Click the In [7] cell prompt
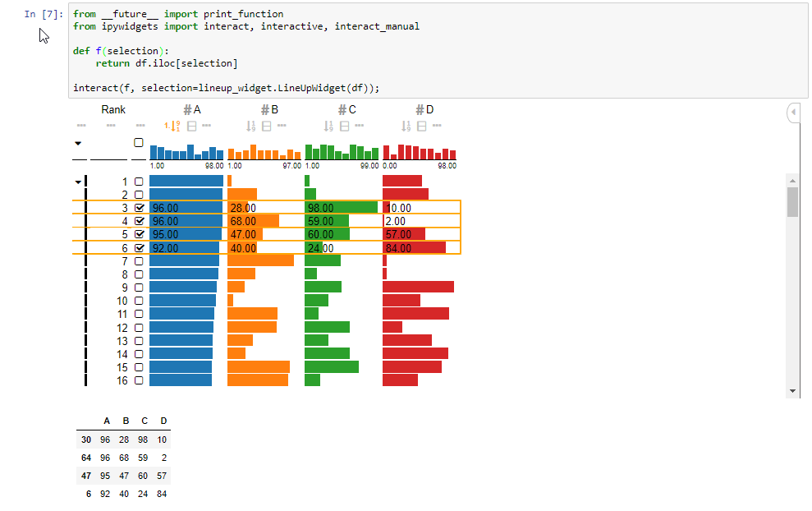The image size is (812, 511). click(x=44, y=14)
